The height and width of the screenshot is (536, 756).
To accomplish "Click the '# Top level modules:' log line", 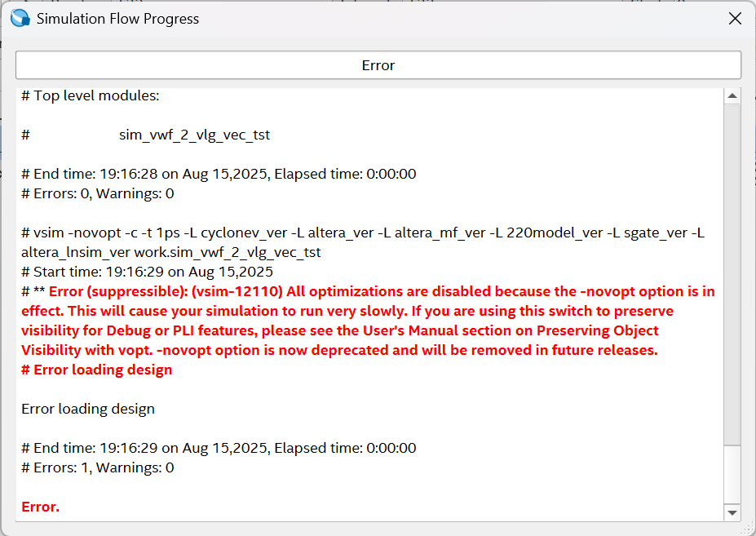I will click(x=91, y=95).
